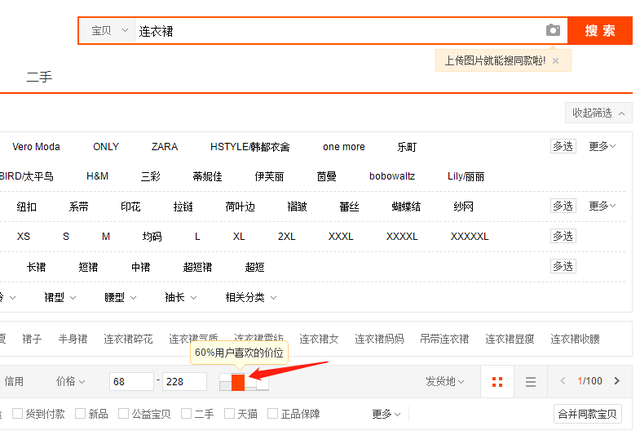
Task: Click the minimum price field showing 68
Action: pyautogui.click(x=131, y=382)
